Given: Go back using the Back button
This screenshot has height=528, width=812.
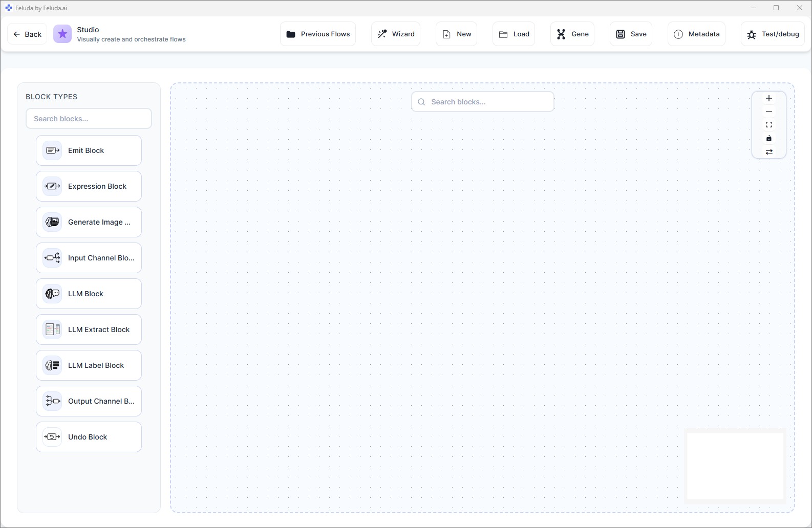Looking at the screenshot, I should point(27,34).
